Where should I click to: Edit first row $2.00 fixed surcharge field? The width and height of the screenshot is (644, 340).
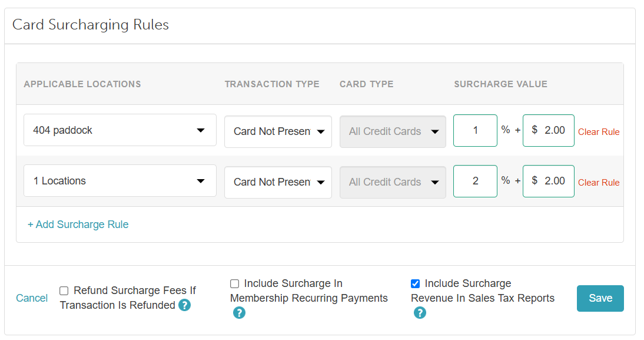548,130
